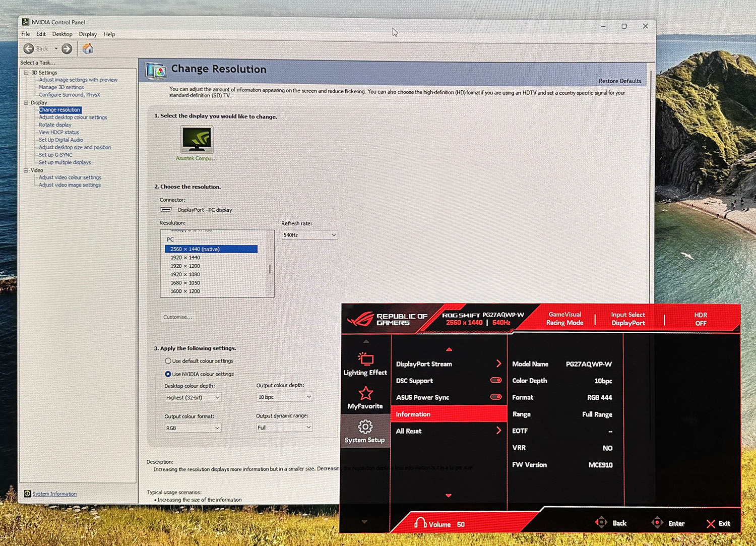Screen dimensions: 756x546
Task: Click the Forward arrow toolbar icon
Action: click(x=67, y=49)
